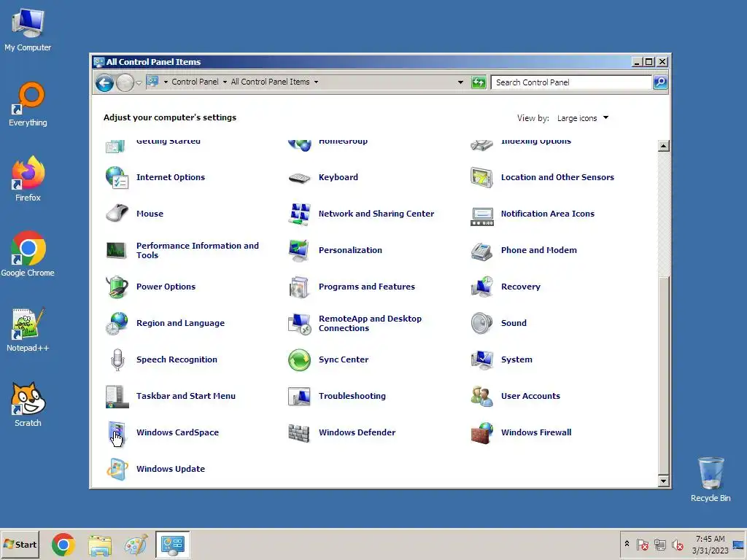Open the file explorer taskbar icon
Image resolution: width=747 pixels, height=560 pixels.
pos(100,545)
